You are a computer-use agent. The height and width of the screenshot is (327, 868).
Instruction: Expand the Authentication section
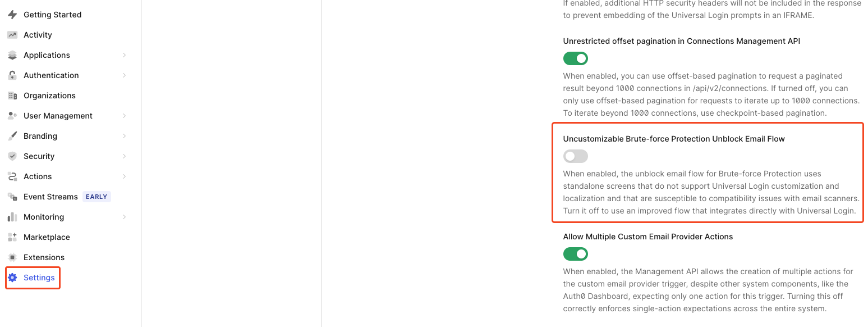[124, 75]
